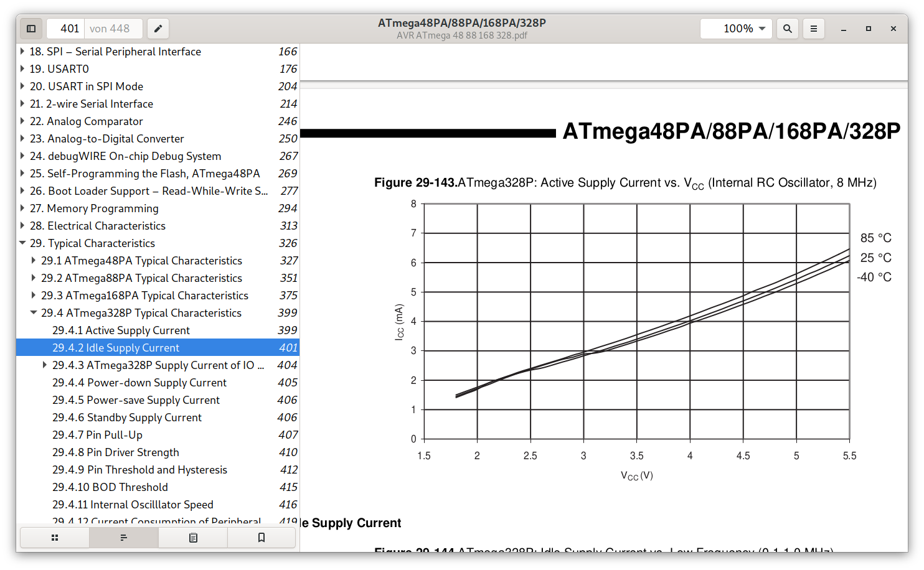
Task: Switch sidebar to thumbnails view
Action: click(x=55, y=538)
